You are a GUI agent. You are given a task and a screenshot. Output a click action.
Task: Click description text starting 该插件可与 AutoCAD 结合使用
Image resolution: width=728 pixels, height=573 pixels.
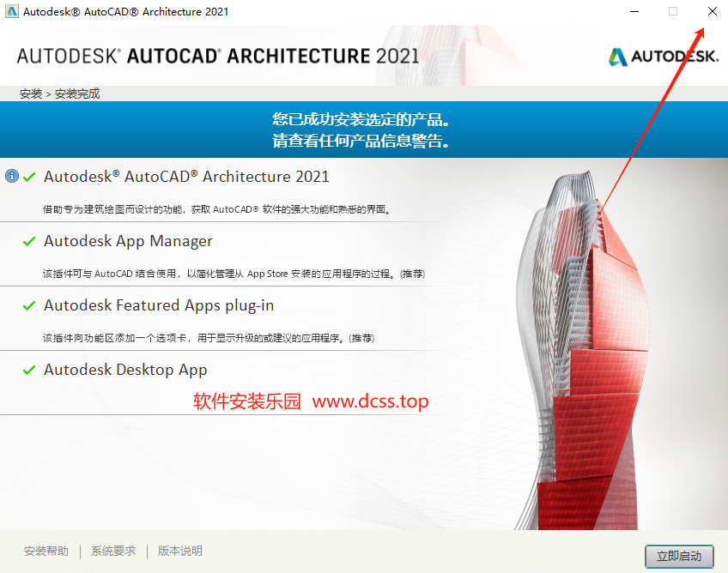(x=234, y=274)
